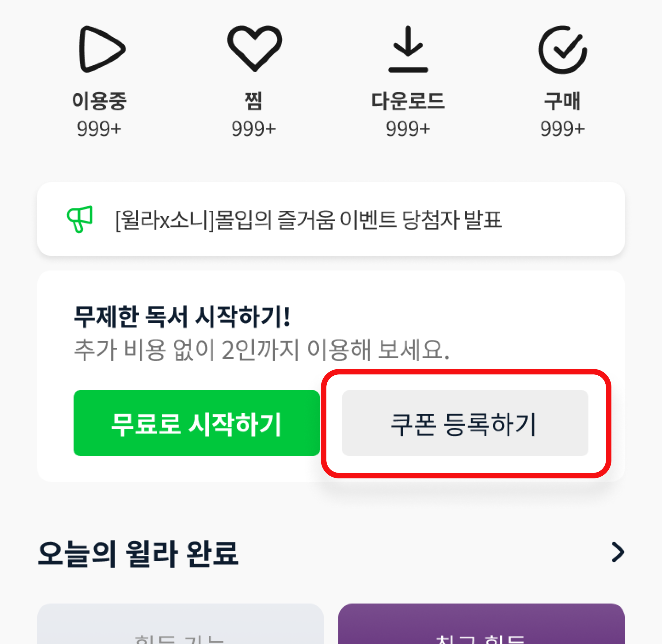Open the 찜 label
The width and height of the screenshot is (662, 644).
253,101
